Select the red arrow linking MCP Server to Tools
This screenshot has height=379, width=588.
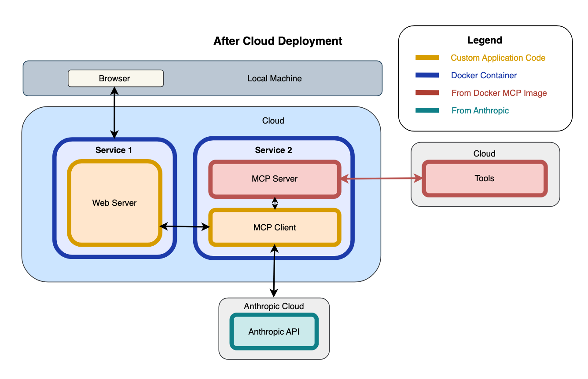tap(381, 179)
